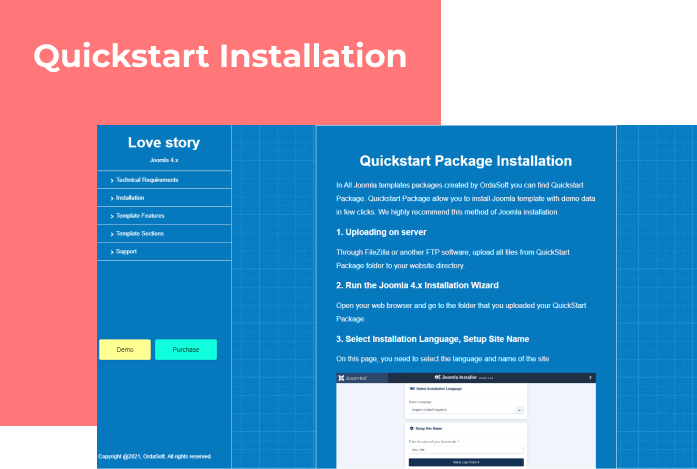Click the Joomla Installer title text
Image resolution: width=697 pixels, height=469 pixels.
pyautogui.click(x=459, y=377)
